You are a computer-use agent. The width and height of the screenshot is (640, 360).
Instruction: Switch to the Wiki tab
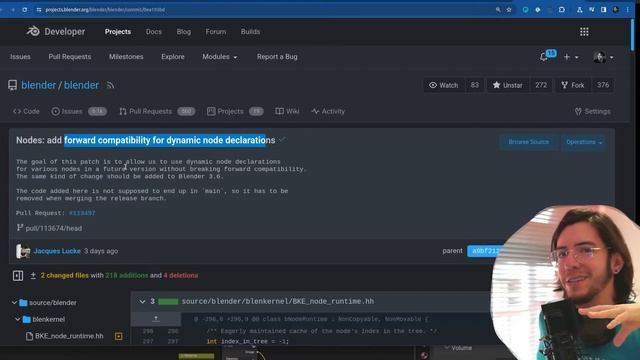point(287,111)
